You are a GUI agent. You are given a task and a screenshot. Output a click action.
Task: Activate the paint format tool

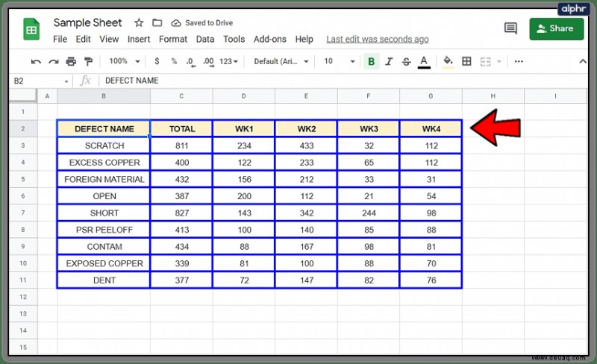88,61
